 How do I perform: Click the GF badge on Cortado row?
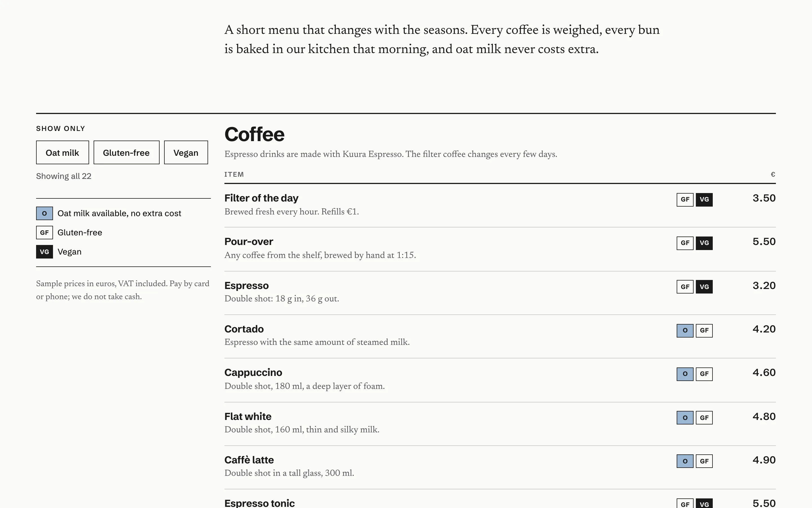click(704, 330)
